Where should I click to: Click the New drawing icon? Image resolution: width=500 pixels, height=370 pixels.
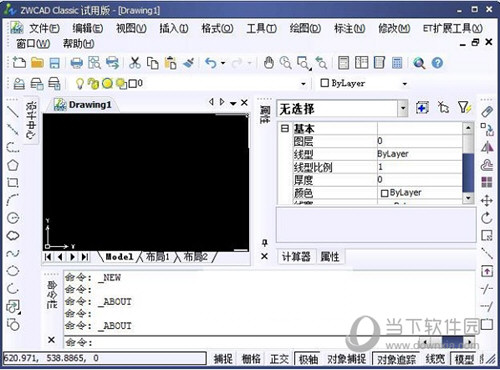point(19,63)
